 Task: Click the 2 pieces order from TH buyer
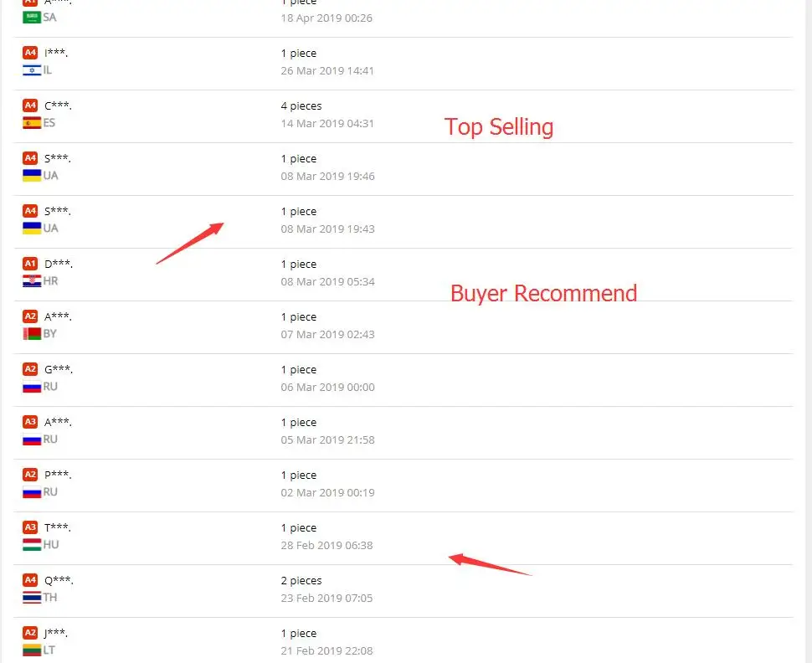(x=301, y=581)
